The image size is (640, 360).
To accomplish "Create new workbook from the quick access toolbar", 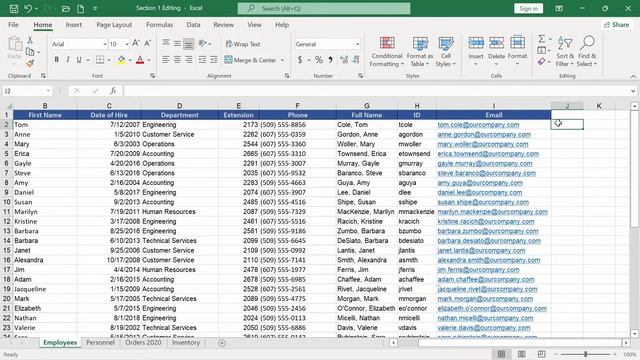I will (80, 8).
